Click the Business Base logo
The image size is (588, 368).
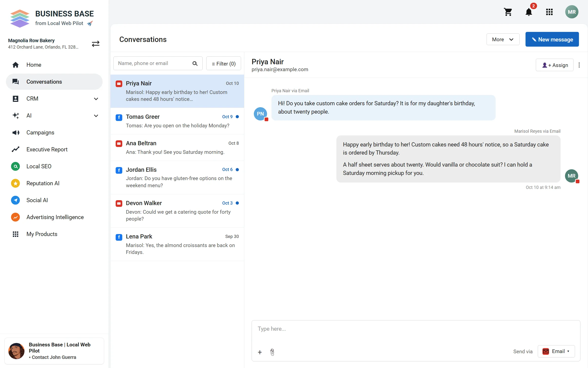point(20,18)
